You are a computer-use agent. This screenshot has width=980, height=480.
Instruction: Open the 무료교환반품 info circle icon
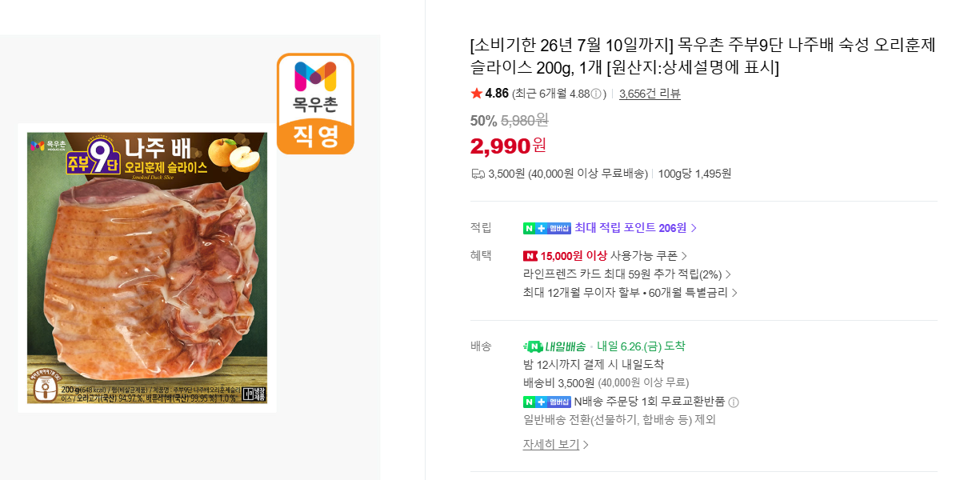point(733,402)
